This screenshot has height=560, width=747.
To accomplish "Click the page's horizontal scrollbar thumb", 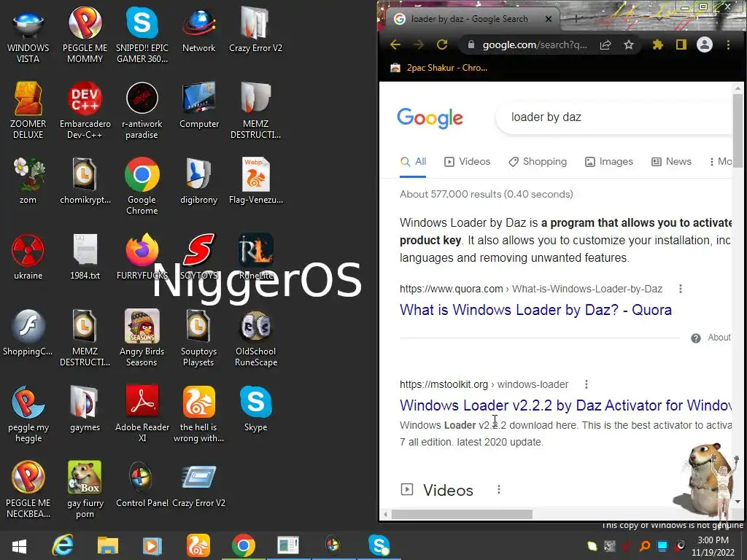I will tap(462, 514).
